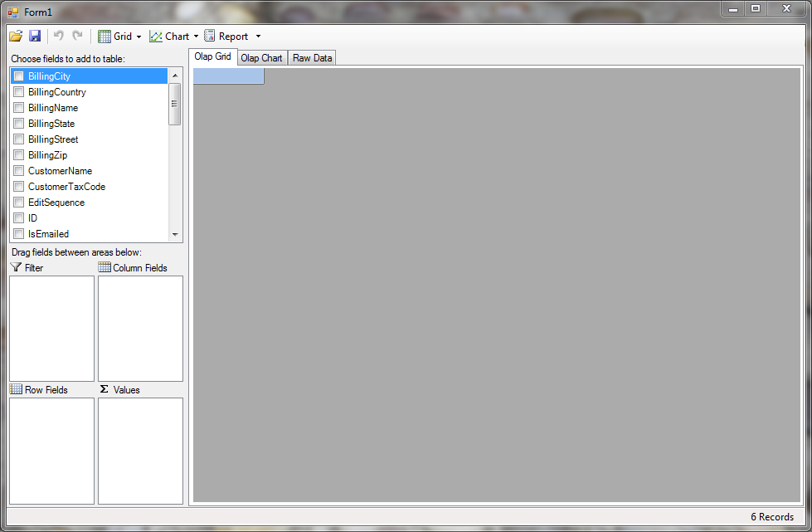Viewport: 812px width, 532px height.
Task: Click the field list scrollbar down arrow
Action: coord(175,235)
